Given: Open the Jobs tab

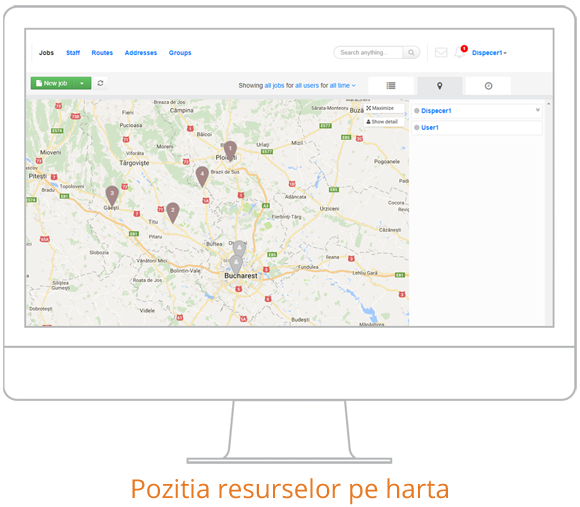Looking at the screenshot, I should tap(46, 53).
